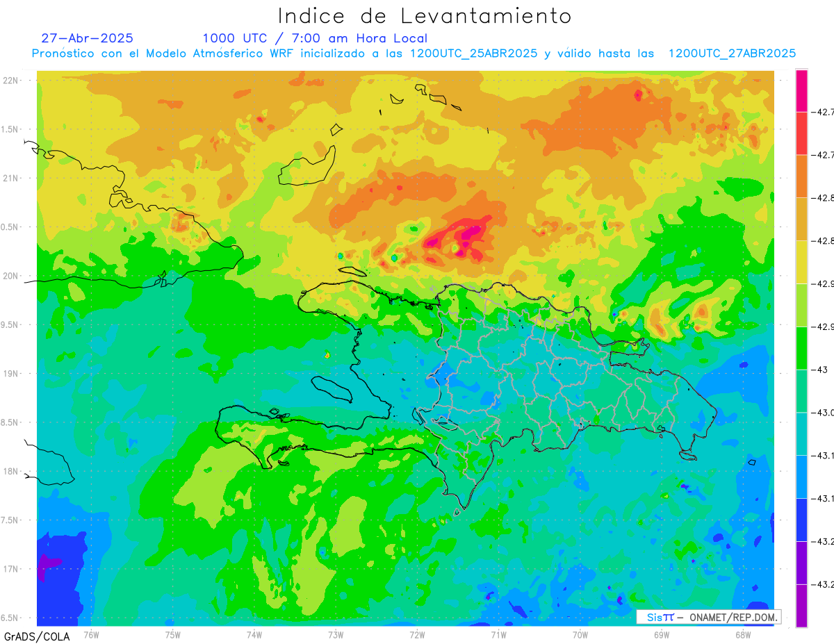Click the '72W' longitude label
Image resolution: width=834 pixels, height=644 pixels.
click(417, 634)
